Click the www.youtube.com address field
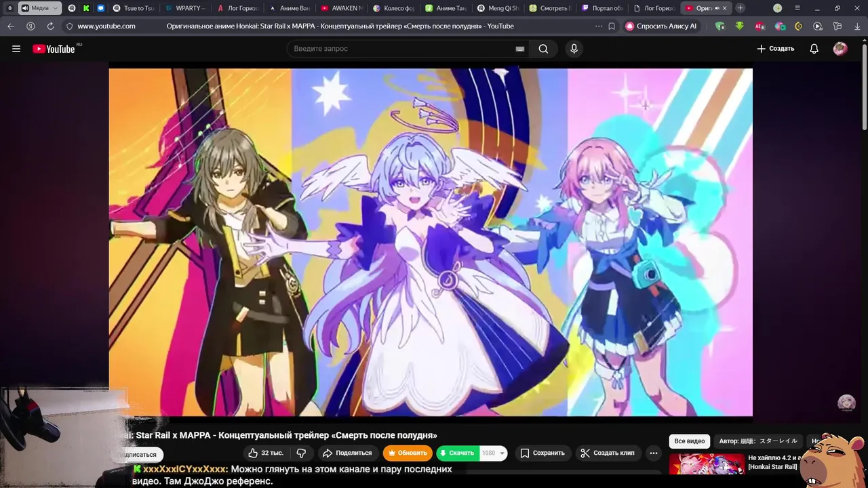868x488 pixels. (x=106, y=26)
